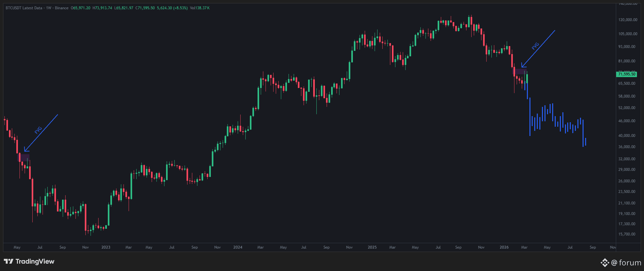Click the 23,500.00 price axis label
This screenshot has height=271, width=644.
627,192
